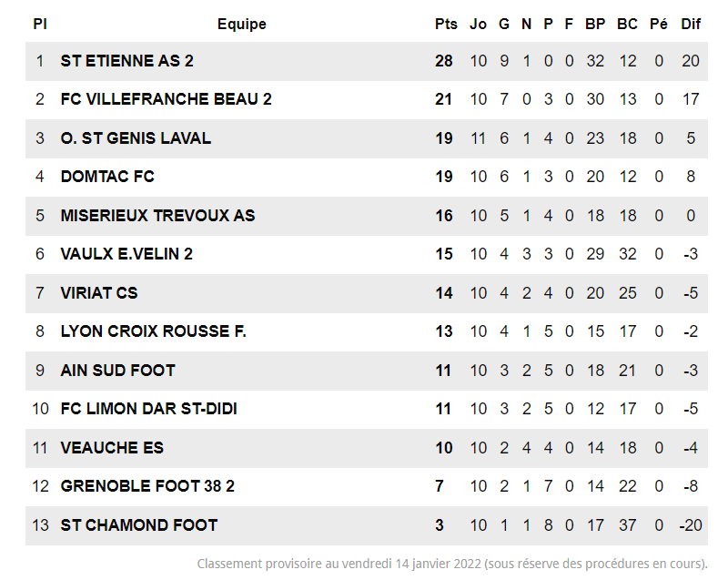The height and width of the screenshot is (580, 728).
Task: Click FC LIMON DAR ST-DIDI team
Action: [148, 409]
